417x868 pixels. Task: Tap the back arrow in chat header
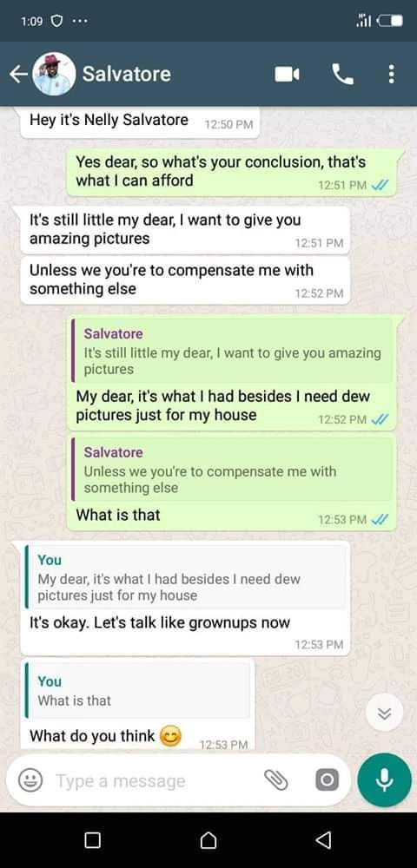coord(18,74)
